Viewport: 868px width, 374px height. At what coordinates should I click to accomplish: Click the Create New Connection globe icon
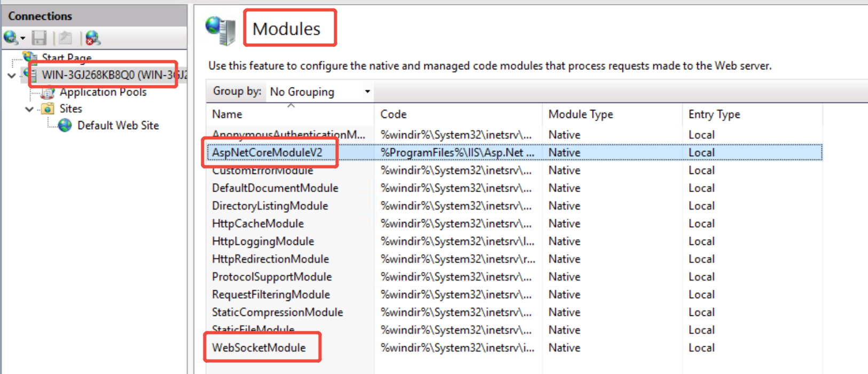[x=10, y=38]
